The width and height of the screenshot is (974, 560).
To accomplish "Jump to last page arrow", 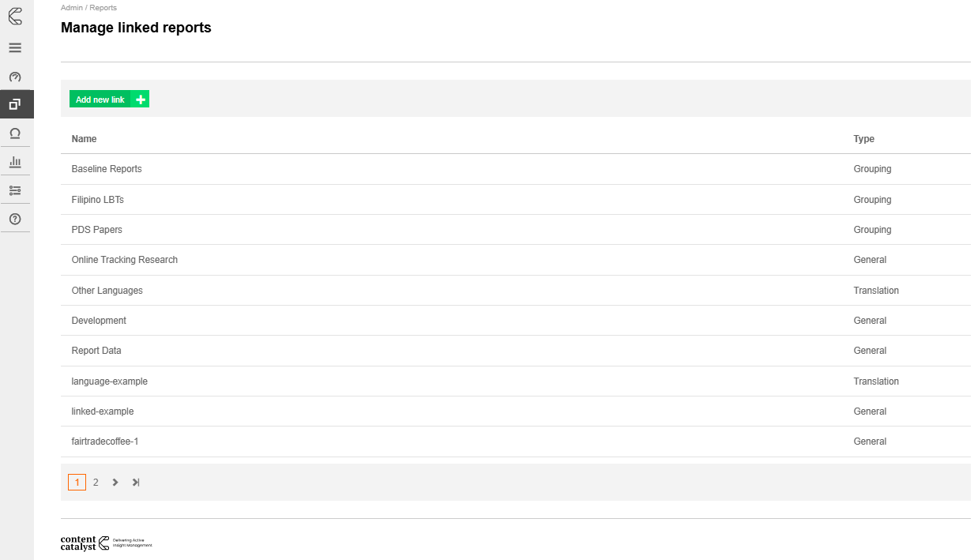I will tap(136, 482).
